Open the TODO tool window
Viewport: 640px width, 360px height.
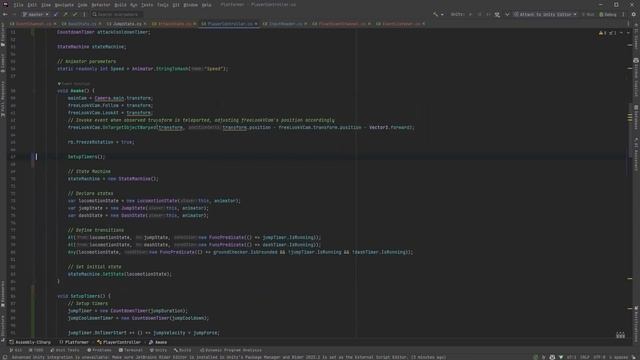36,350
